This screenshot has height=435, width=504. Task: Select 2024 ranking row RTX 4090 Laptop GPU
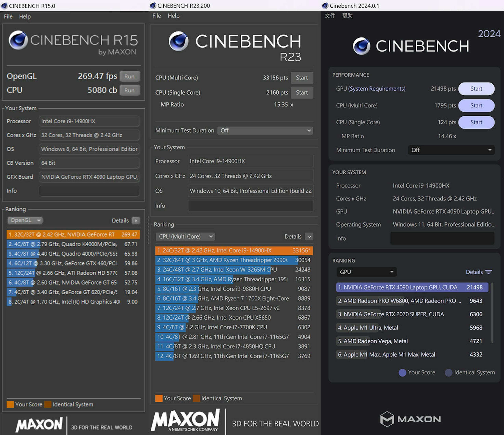click(x=412, y=288)
